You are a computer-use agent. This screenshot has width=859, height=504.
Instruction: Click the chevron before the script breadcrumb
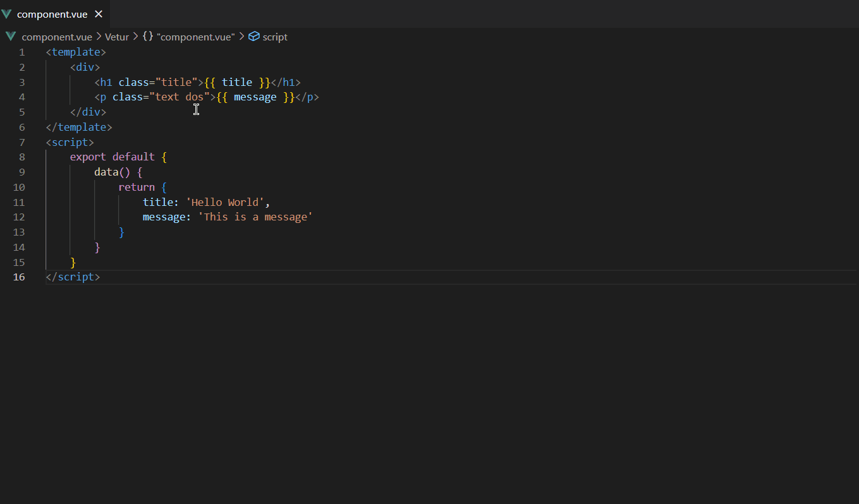241,36
